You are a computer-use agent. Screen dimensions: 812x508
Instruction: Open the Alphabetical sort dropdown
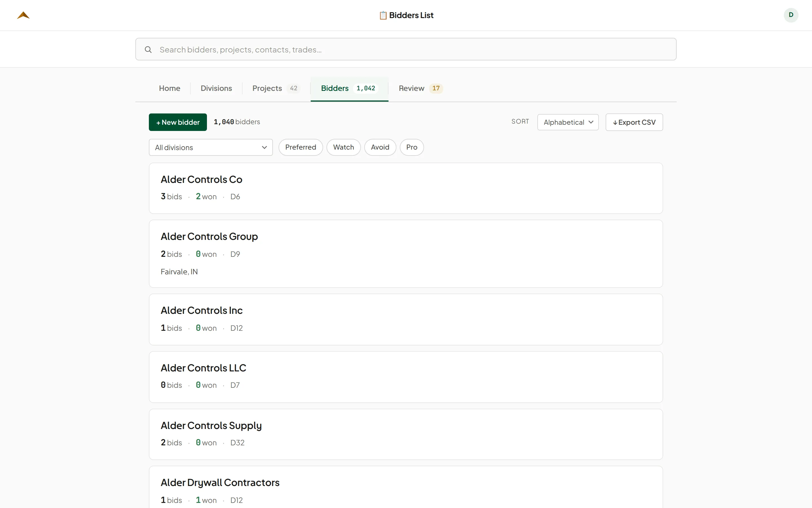tap(568, 122)
